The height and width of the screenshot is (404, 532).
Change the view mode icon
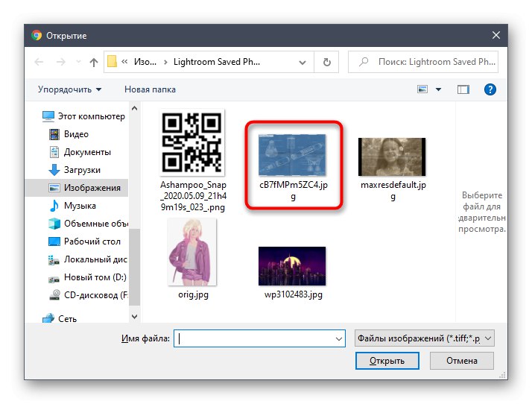[422, 89]
